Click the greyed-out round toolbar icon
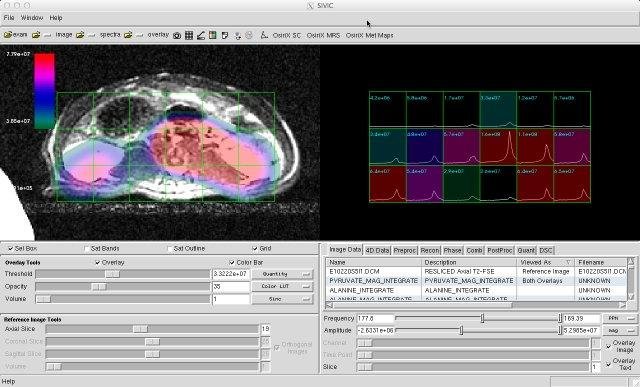This screenshot has height=387, width=640. (249, 36)
